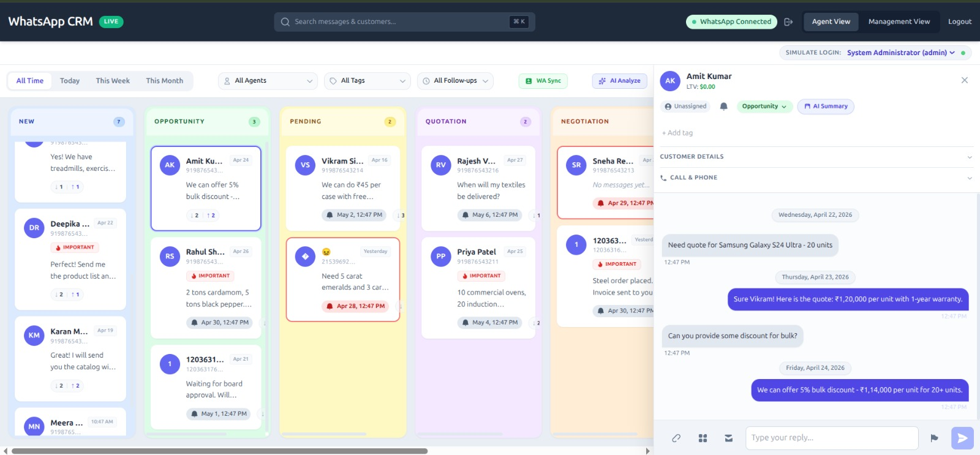Click the disconnect WhatsApp icon beside connected badge
Image resolution: width=980 pixels, height=455 pixels.
click(788, 21)
